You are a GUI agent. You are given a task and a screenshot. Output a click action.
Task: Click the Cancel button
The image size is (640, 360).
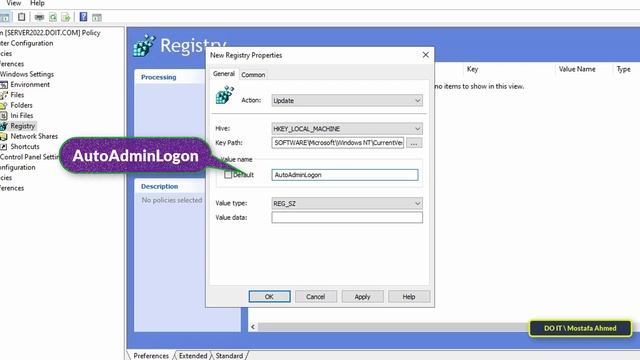[316, 297]
